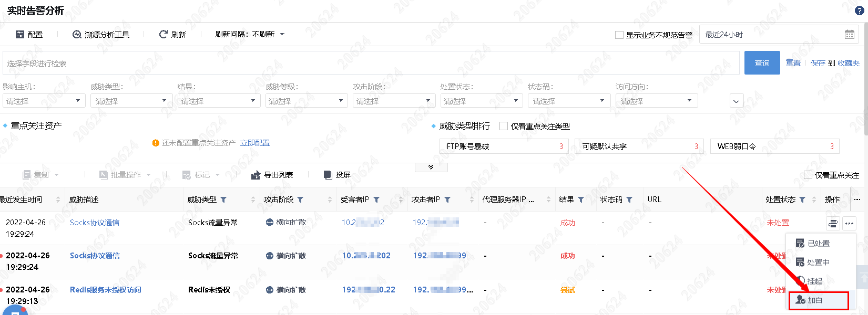Screen dimensions: 868x315
Task: Enable 显示业务不规范告警 checkbox
Action: pos(619,35)
